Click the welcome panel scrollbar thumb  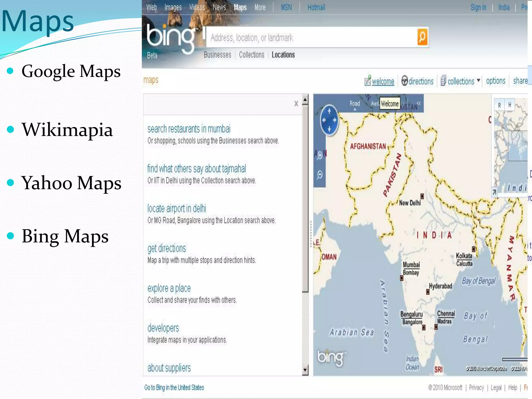[x=305, y=199]
